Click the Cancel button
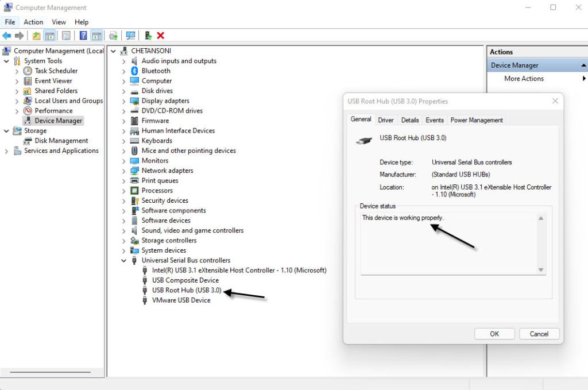588x390 pixels. [539, 334]
